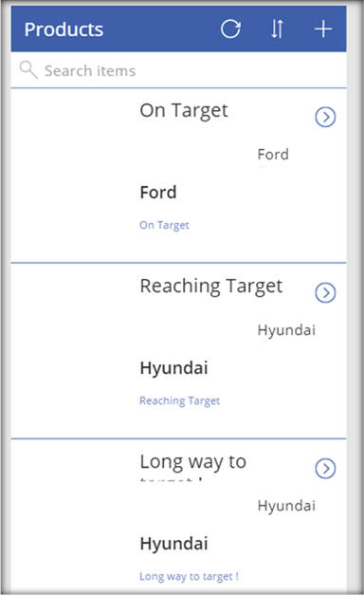This screenshot has width=364, height=595.
Task: Add a new product item
Action: tap(323, 29)
